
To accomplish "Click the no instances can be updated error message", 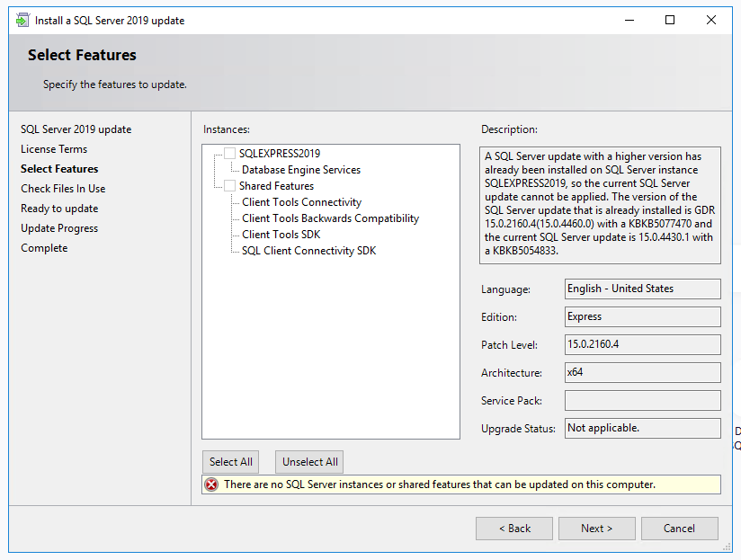I will [440, 484].
